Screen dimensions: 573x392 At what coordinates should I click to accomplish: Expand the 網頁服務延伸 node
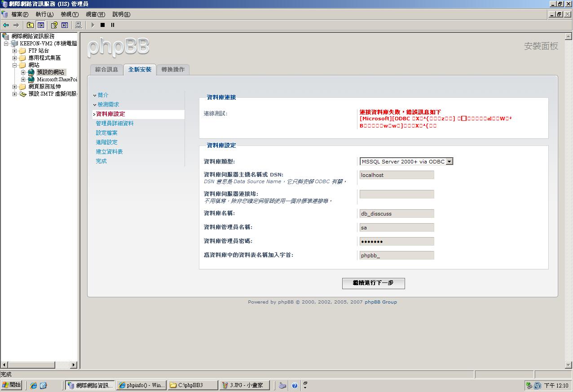pyautogui.click(x=15, y=87)
